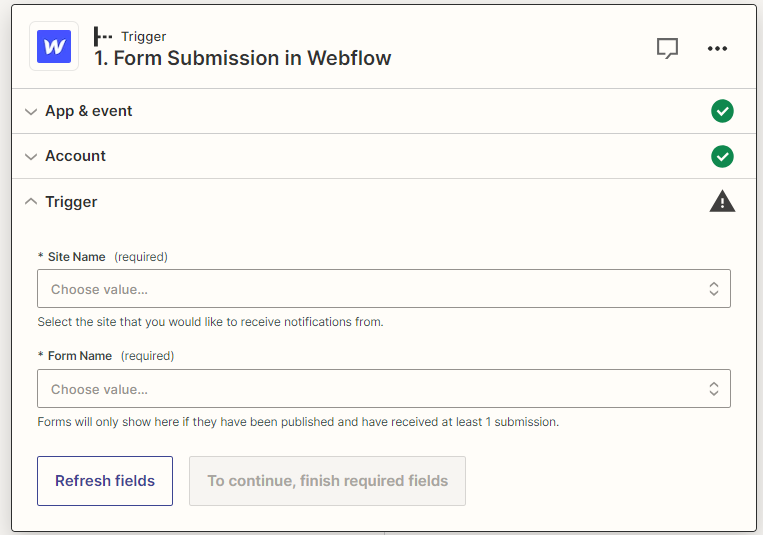
Task: Expand the App & event section chevron
Action: pyautogui.click(x=31, y=112)
